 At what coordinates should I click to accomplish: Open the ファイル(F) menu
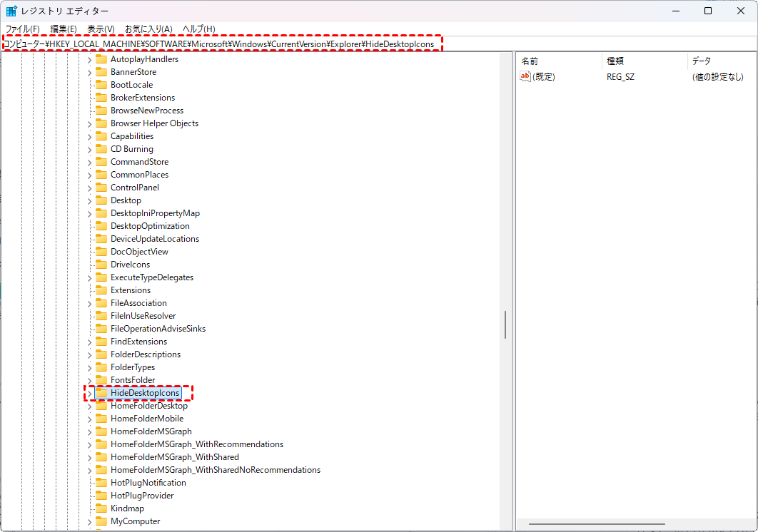(22, 29)
